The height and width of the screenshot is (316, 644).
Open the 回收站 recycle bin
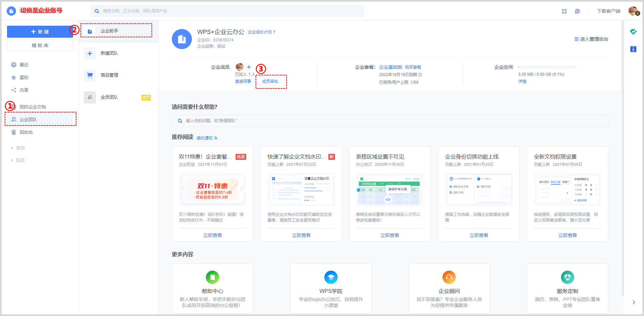pos(26,132)
